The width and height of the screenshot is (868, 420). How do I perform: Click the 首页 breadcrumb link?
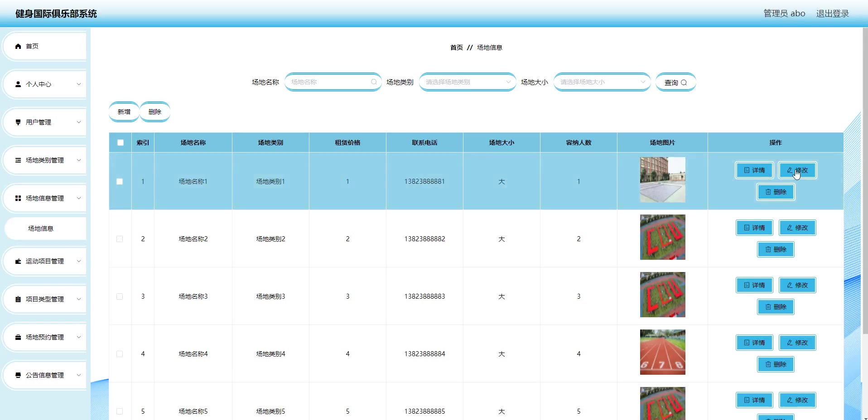click(x=457, y=48)
